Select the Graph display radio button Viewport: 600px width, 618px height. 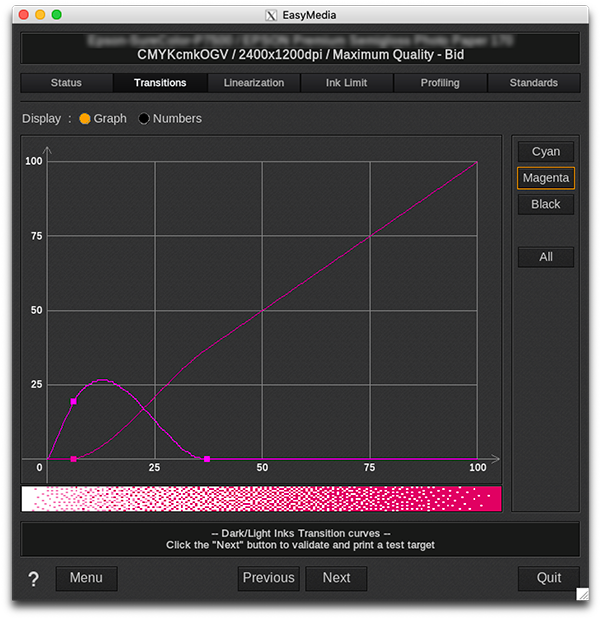[x=85, y=119]
